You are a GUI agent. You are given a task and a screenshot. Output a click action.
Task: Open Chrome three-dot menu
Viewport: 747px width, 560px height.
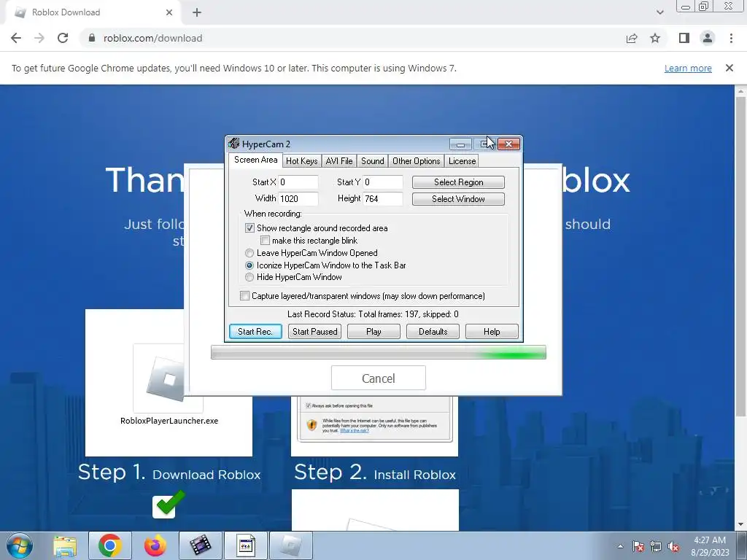click(x=731, y=38)
